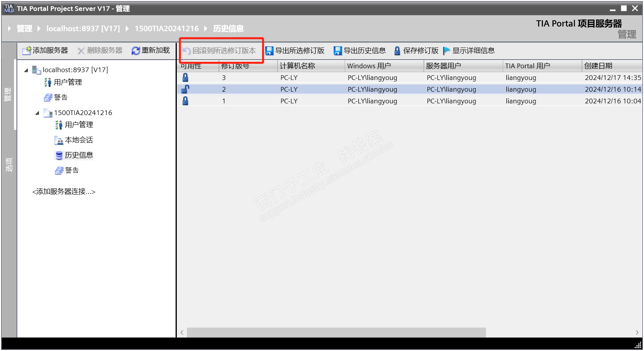Click the server-level warnings icon
The height and width of the screenshot is (351, 644).
pos(48,97)
